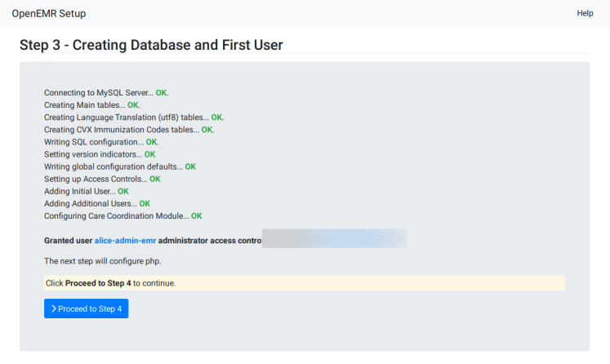Click the Connecting to MySQL Server status line
Screen dimensions: 610x364
tap(105, 93)
